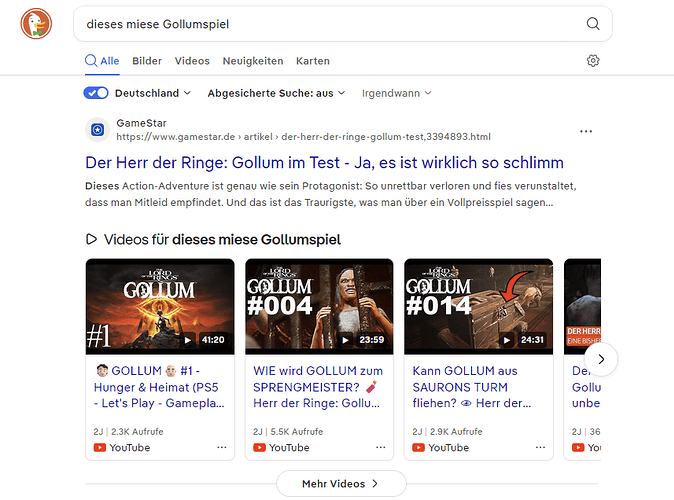Click the Mehr Videos button
This screenshot has width=674, height=500.
tap(341, 483)
